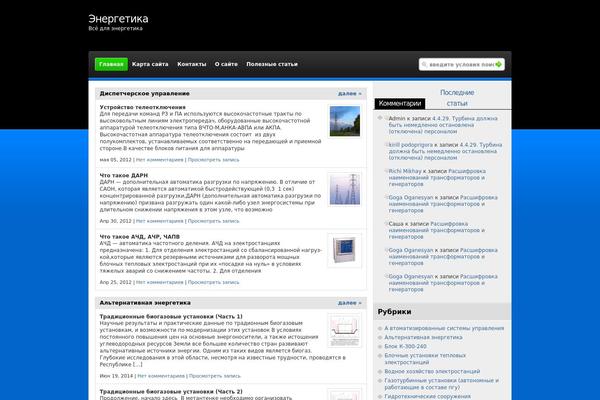Open Водное хозяйство электростанций category

point(432,371)
